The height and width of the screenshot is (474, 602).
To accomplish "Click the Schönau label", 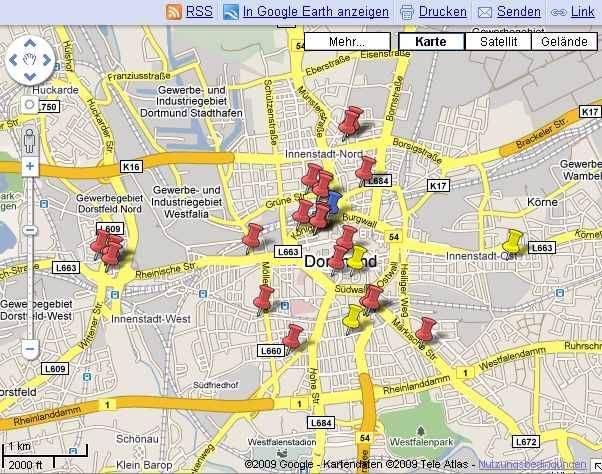I will point(137,439).
